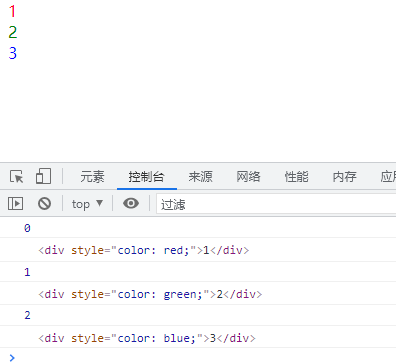Switch to the 元素 tab

92,176
